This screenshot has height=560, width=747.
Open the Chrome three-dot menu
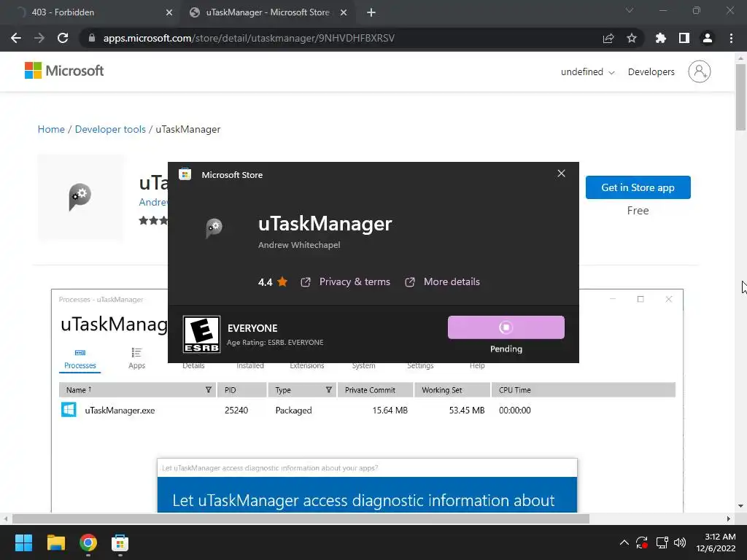pyautogui.click(x=731, y=38)
